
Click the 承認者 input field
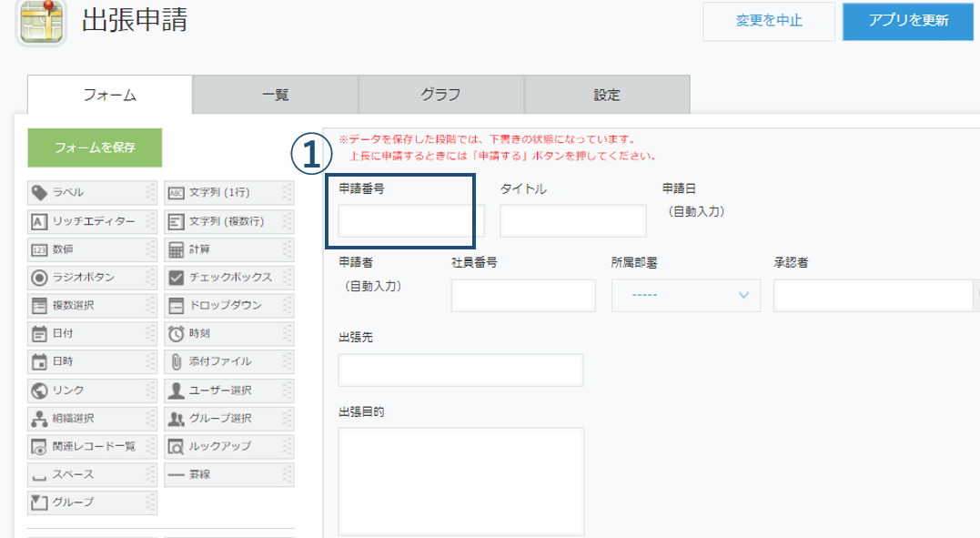point(873,295)
